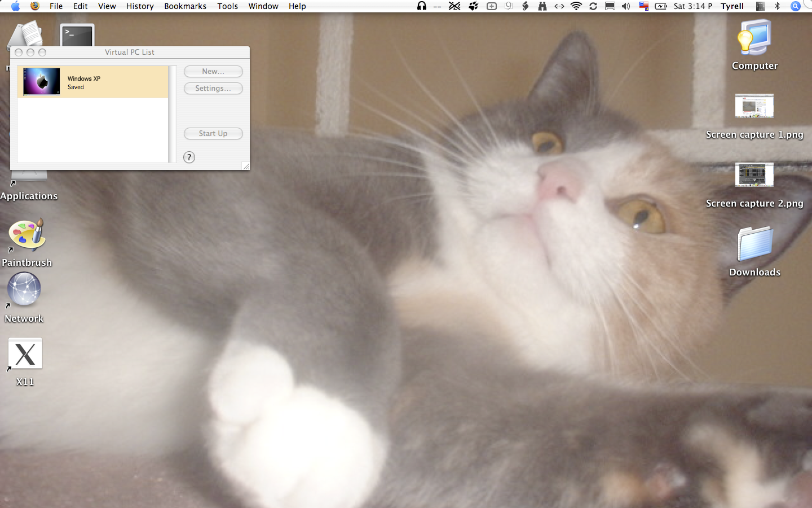The height and width of the screenshot is (508, 812).
Task: Activate Spotlight search in the menu bar
Action: click(x=796, y=6)
